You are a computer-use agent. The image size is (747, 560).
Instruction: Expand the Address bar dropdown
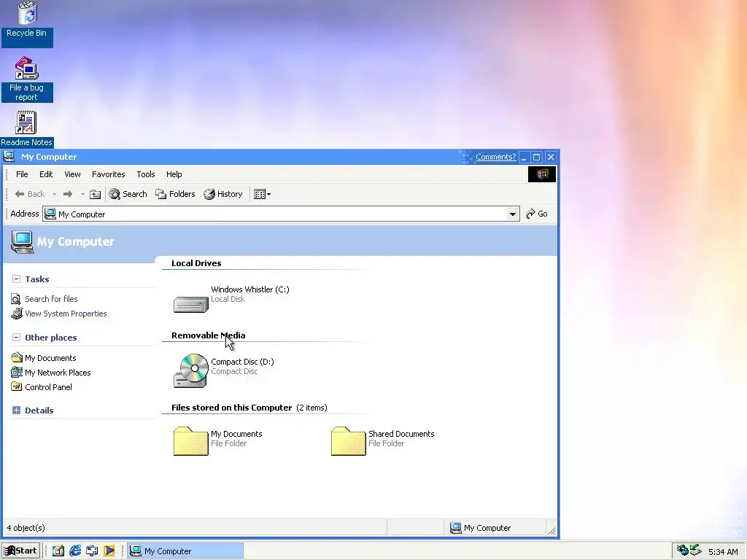tap(513, 214)
